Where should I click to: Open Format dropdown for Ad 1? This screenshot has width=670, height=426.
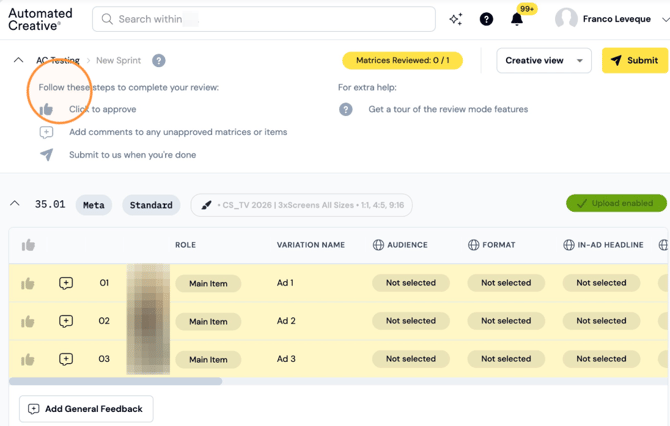pyautogui.click(x=506, y=283)
